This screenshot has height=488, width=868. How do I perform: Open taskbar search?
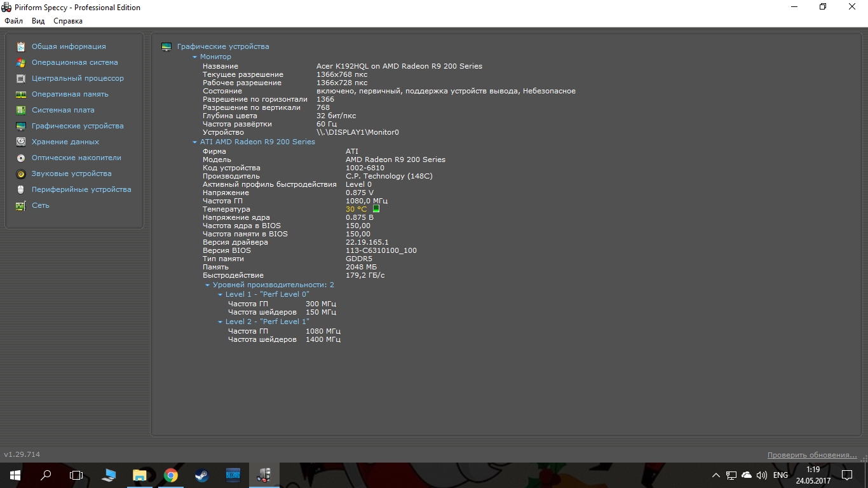(46, 475)
